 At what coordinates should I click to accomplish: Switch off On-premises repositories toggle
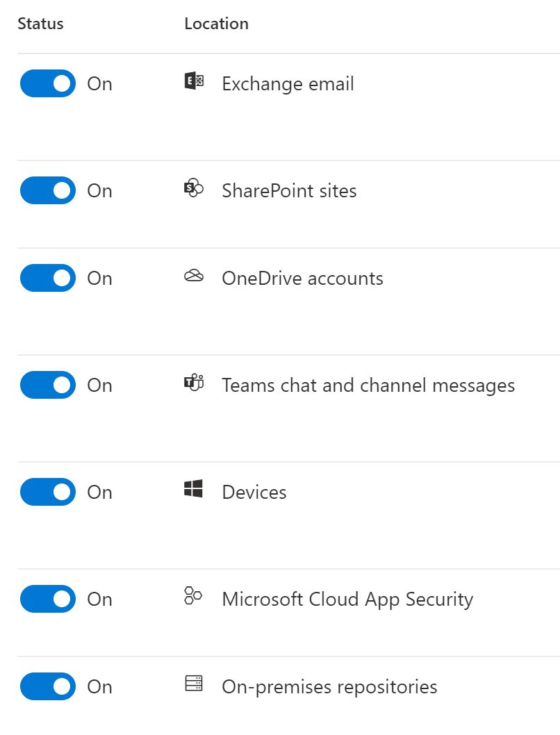[x=48, y=686]
